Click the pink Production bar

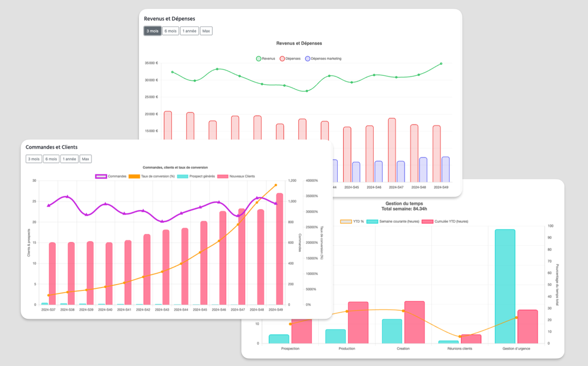(358, 323)
